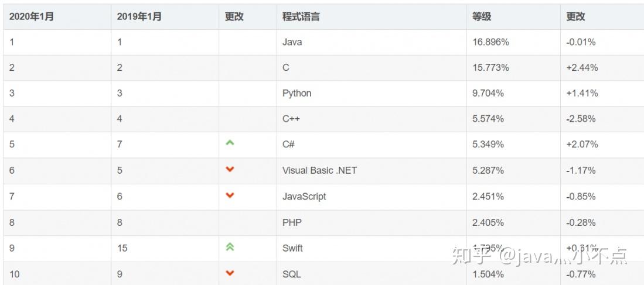This screenshot has width=644, height=285.
Task: Click green double up arrow in Swift row
Action: [230, 247]
